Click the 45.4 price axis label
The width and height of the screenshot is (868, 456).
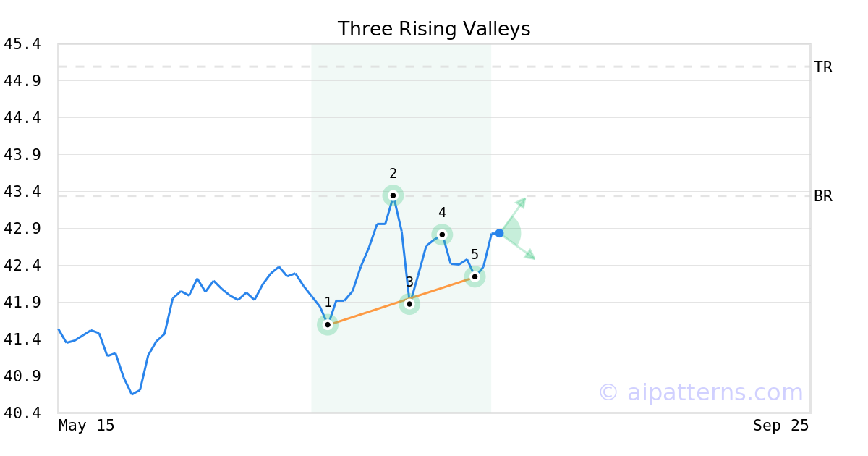tap(22, 44)
